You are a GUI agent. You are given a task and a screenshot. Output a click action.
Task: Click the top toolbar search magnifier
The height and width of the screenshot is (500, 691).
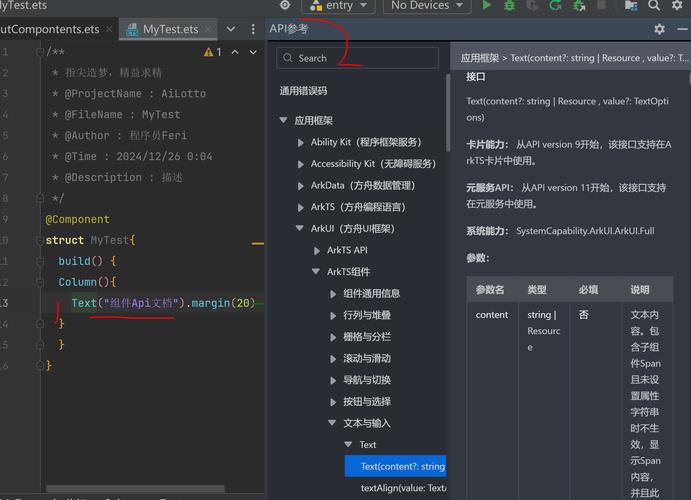[654, 5]
